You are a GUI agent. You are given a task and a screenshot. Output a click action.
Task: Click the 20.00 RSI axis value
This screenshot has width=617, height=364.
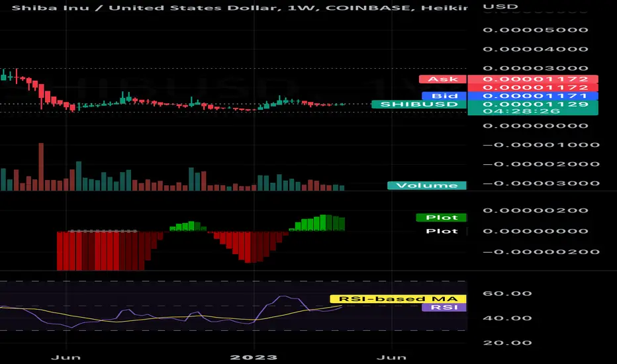507,343
